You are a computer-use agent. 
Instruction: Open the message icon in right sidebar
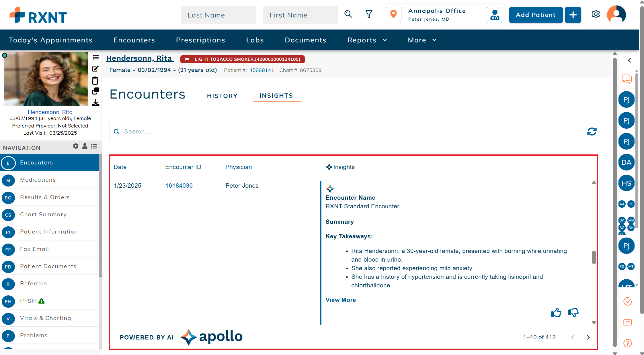coord(628,323)
